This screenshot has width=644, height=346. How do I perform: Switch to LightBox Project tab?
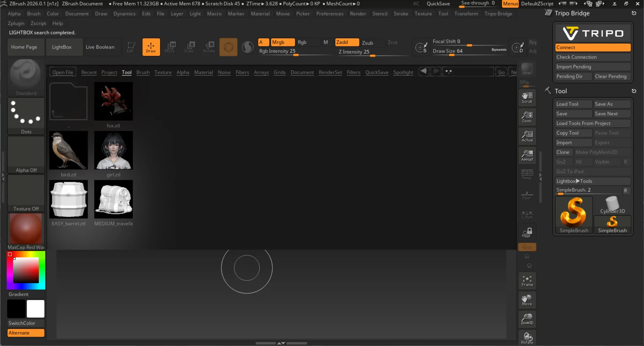(x=109, y=72)
